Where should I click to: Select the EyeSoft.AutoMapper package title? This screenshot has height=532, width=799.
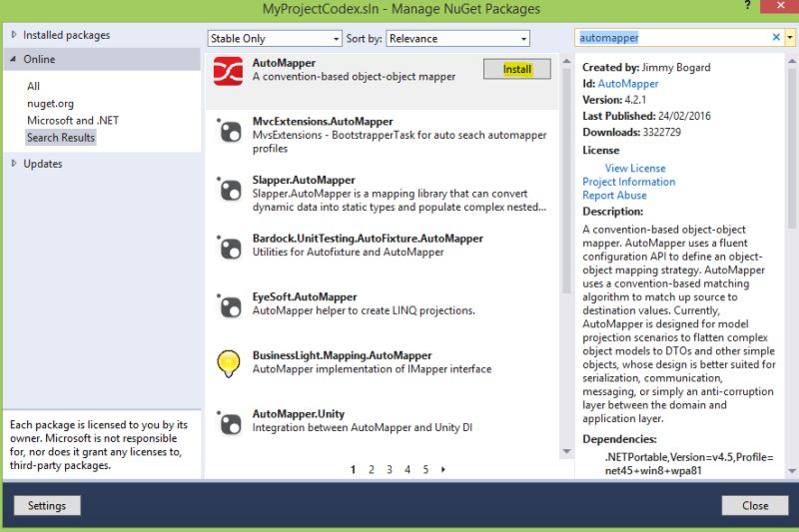(x=305, y=296)
